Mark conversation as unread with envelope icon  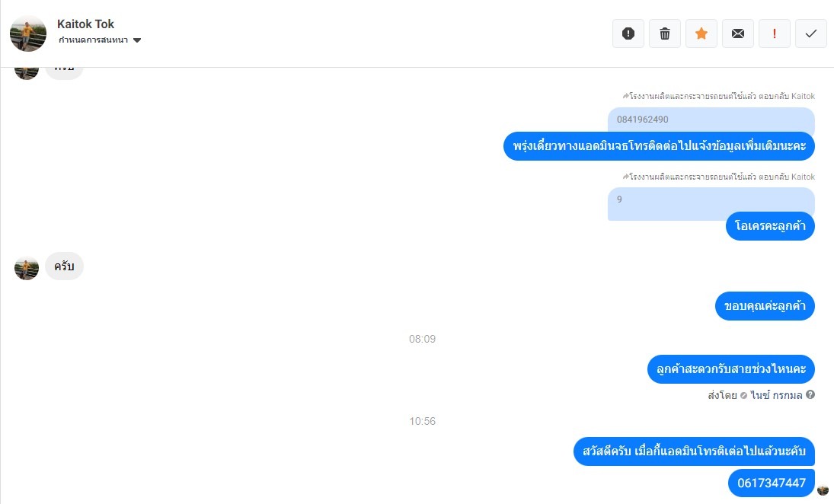[738, 33]
